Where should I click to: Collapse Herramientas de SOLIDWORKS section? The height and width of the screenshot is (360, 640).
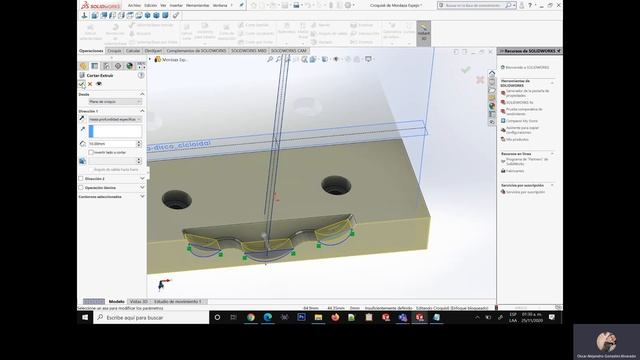point(552,82)
